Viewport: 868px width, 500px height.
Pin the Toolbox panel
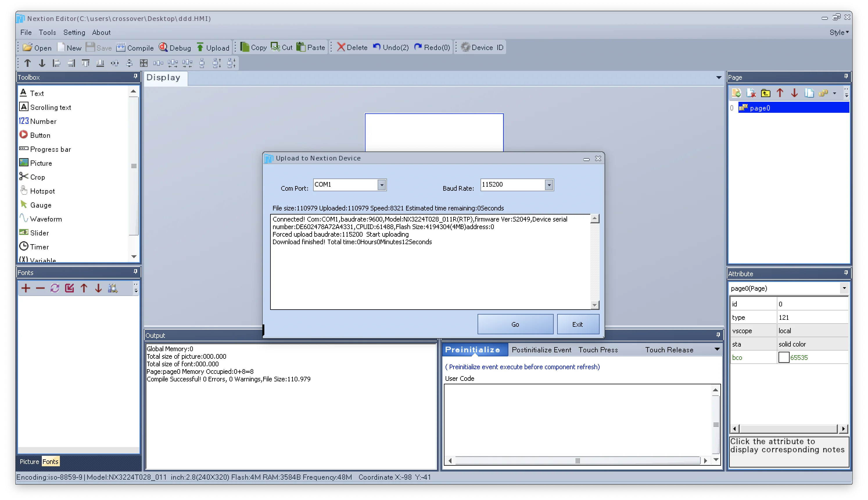(135, 76)
